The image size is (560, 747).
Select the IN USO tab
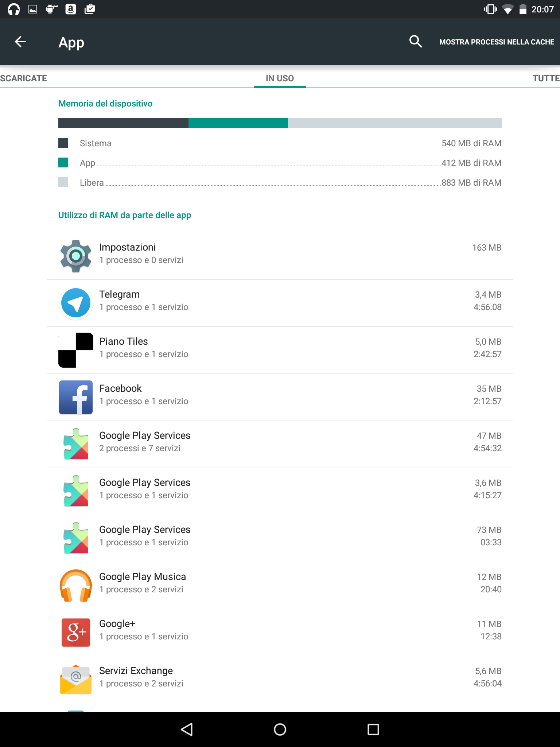(x=280, y=78)
